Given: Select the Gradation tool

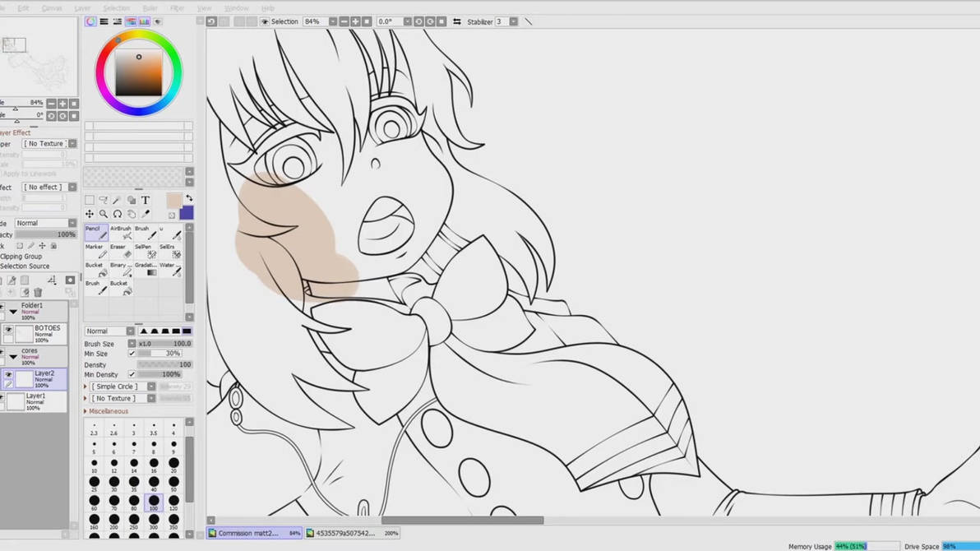Looking at the screenshot, I should pyautogui.click(x=146, y=269).
